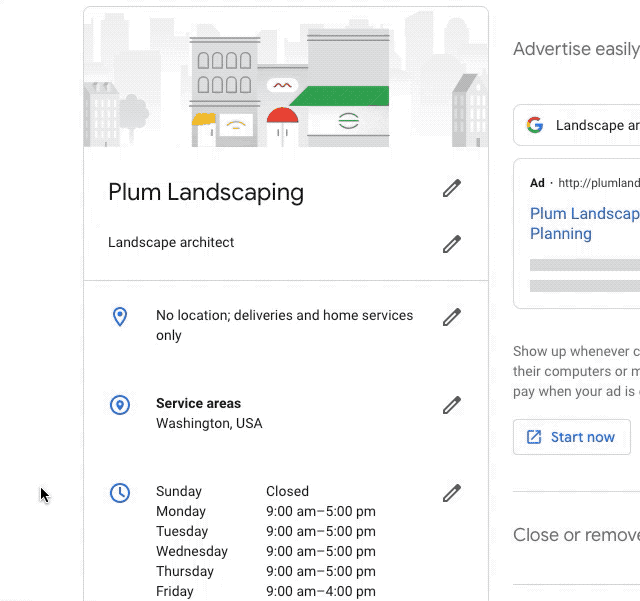Edit business hours with the pencil icon

(x=452, y=493)
